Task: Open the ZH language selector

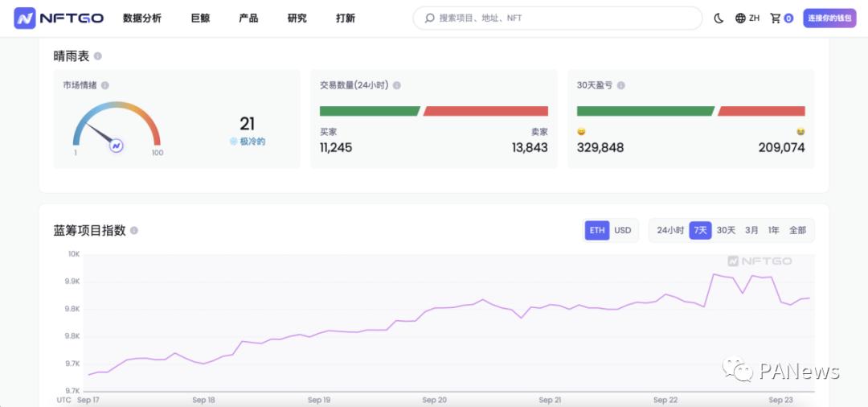Action: tap(754, 18)
